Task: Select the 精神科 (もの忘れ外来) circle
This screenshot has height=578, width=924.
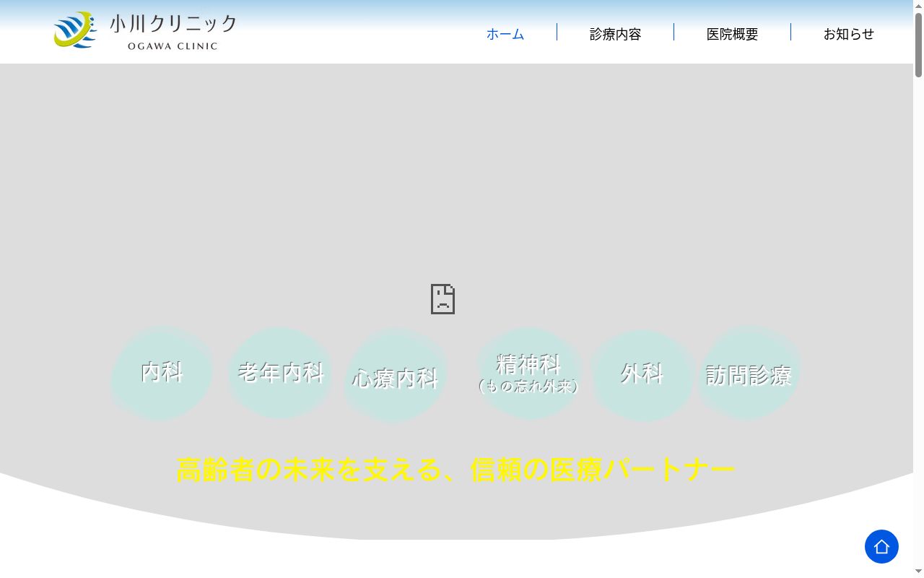Action: pos(528,373)
